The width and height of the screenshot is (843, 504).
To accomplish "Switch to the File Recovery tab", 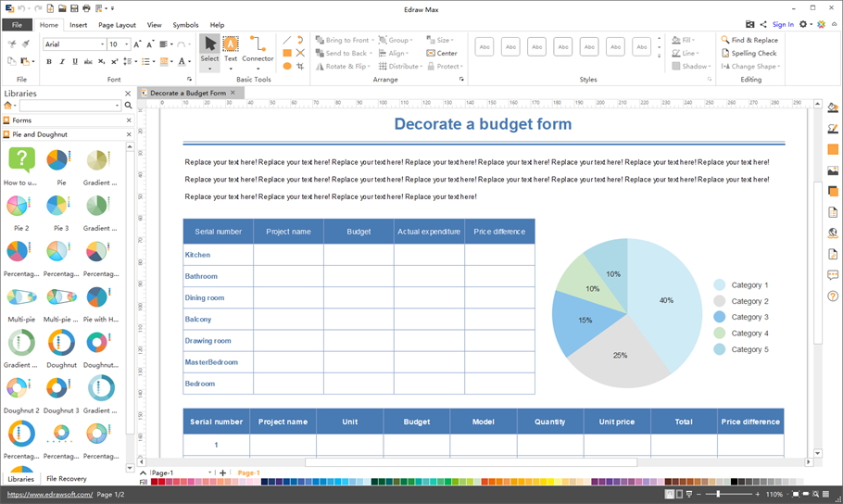I will pyautogui.click(x=67, y=479).
